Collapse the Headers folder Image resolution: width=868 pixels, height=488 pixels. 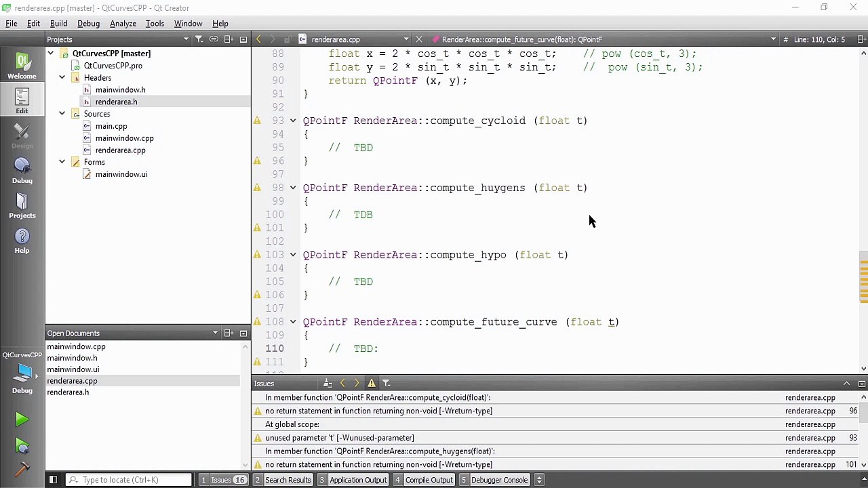click(62, 78)
